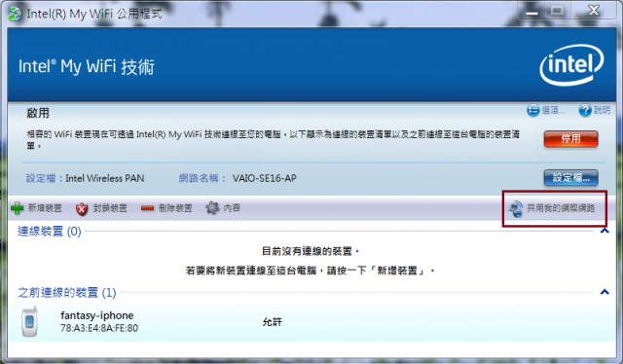Minimize the My WiFi window
Screen dimensions: 623x364
coord(531,11)
